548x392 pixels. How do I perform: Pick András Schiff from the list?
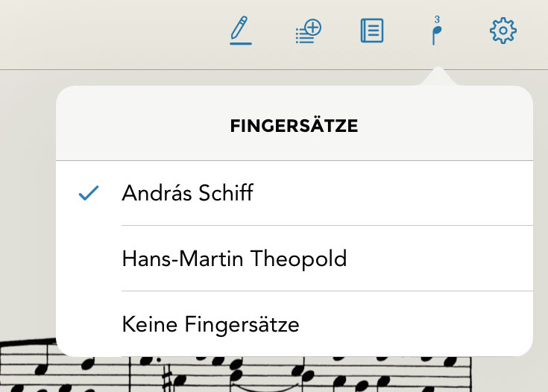pyautogui.click(x=187, y=194)
